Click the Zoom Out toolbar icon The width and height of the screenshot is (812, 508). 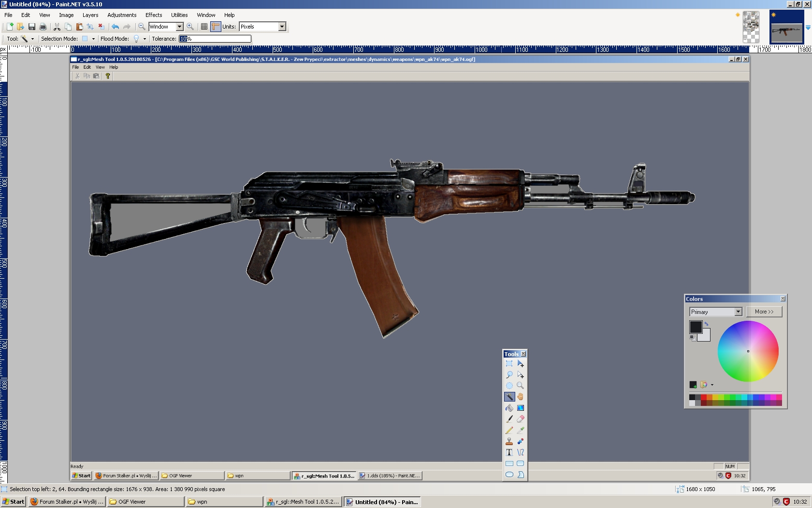click(142, 27)
